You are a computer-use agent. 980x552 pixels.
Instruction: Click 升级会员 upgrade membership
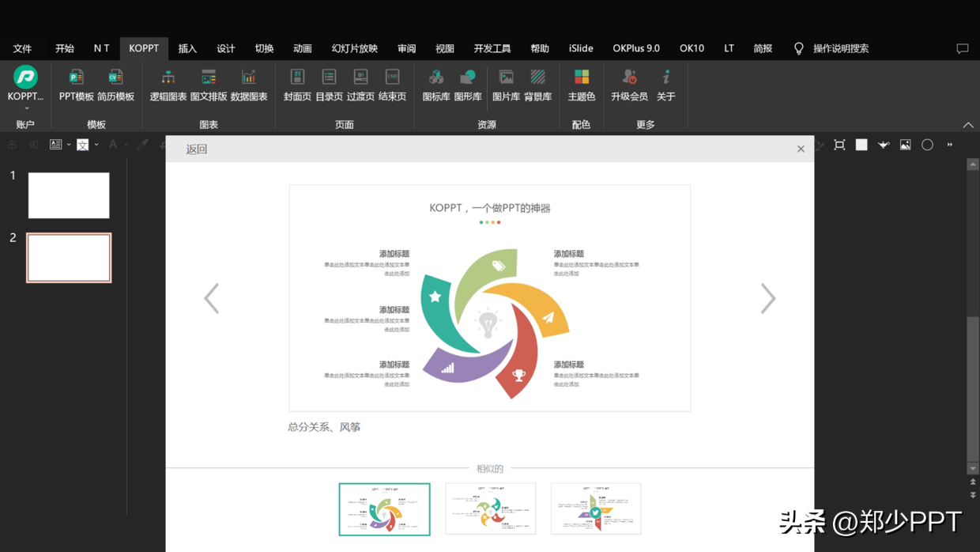click(629, 85)
